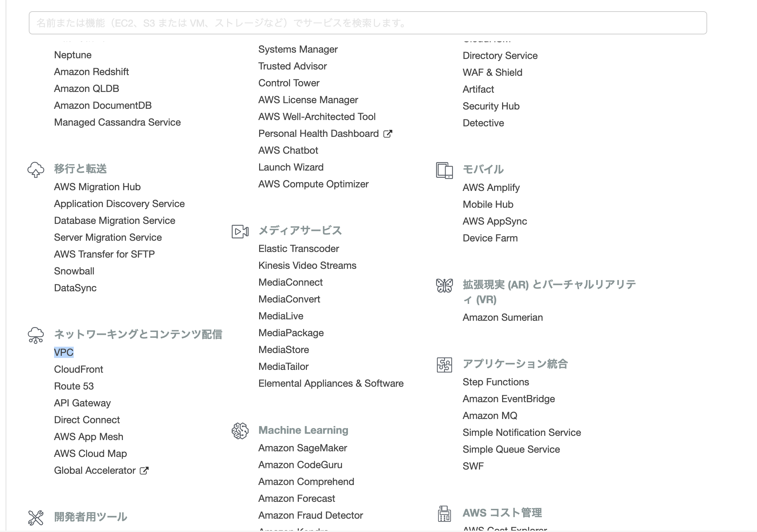757x532 pixels.
Task: Open Server Migration Service
Action: 108,237
